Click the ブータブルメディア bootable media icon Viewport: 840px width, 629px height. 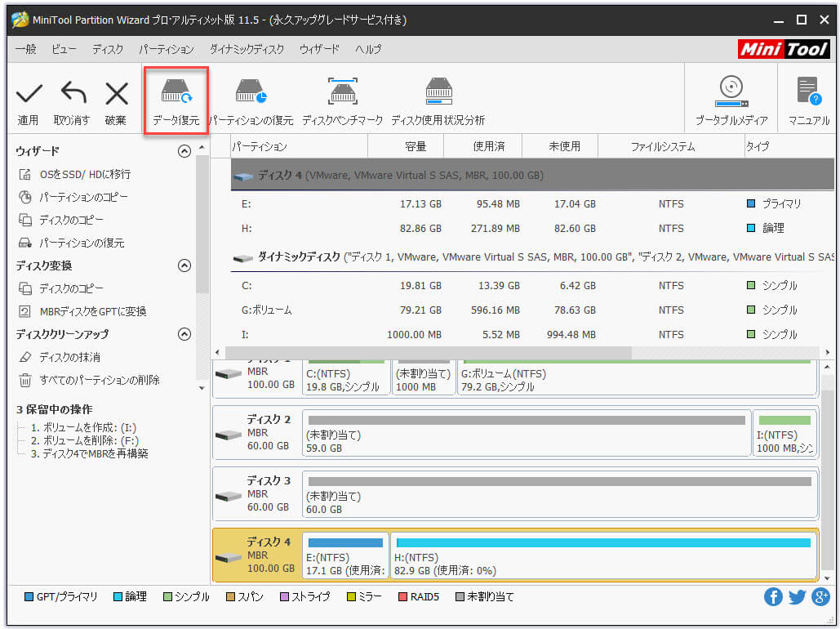click(x=731, y=92)
